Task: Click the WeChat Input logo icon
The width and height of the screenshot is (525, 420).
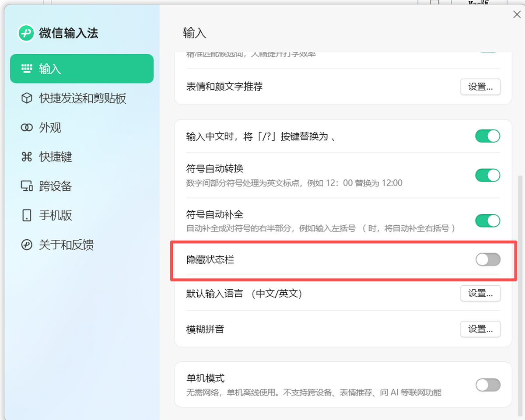Action: pos(26,33)
